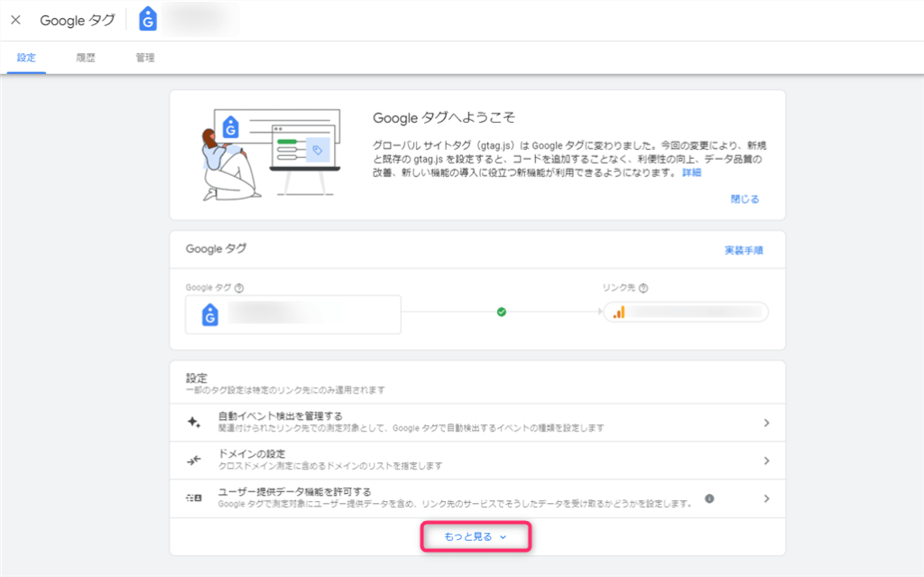The height and width of the screenshot is (577, 924).
Task: Click help icon next to リンク先 label
Action: tap(643, 288)
